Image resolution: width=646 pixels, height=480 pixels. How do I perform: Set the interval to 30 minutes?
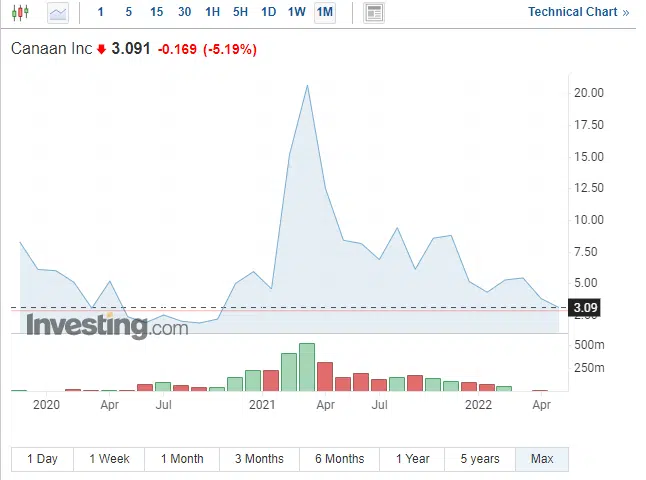pyautogui.click(x=185, y=12)
